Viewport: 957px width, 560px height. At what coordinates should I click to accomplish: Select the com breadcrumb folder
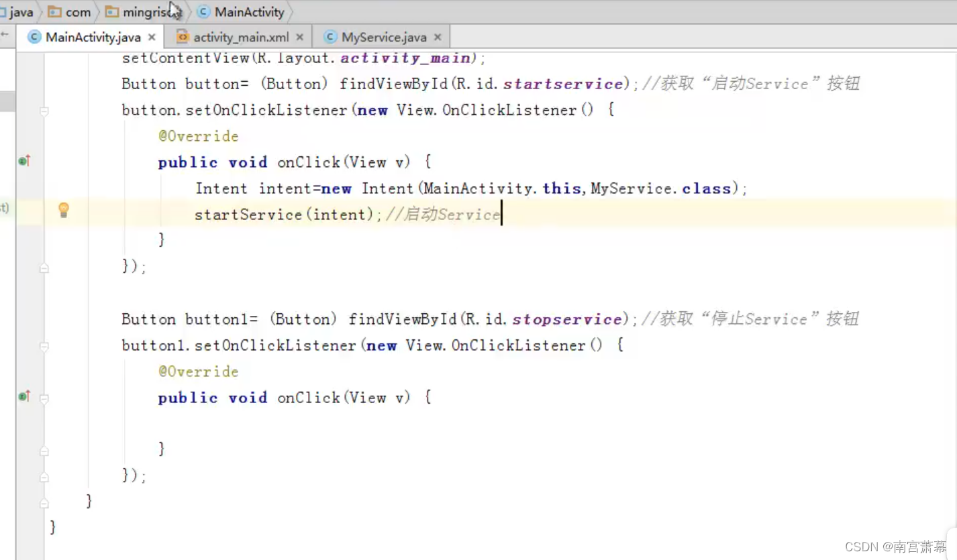[x=70, y=12]
